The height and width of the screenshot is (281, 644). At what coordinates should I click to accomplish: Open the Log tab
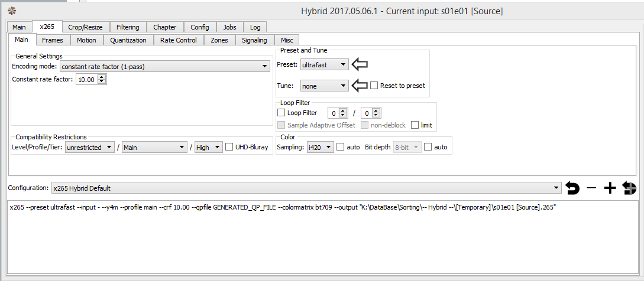(x=255, y=27)
